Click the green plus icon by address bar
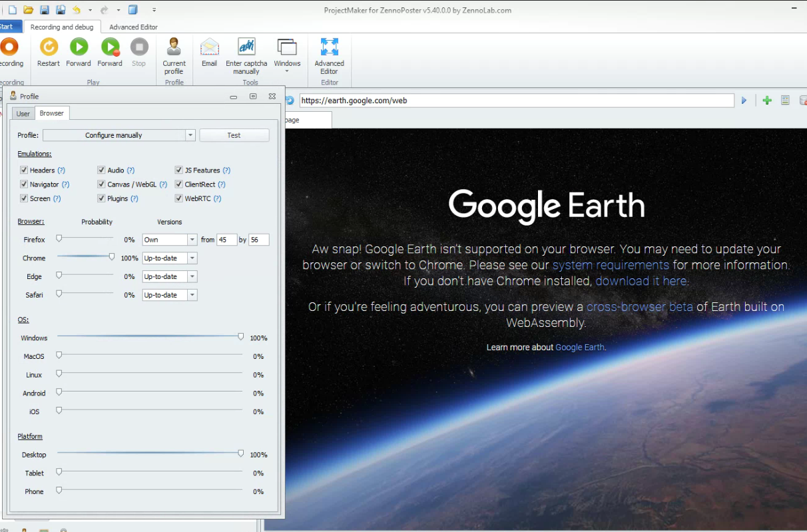This screenshot has height=532, width=807. tap(767, 101)
